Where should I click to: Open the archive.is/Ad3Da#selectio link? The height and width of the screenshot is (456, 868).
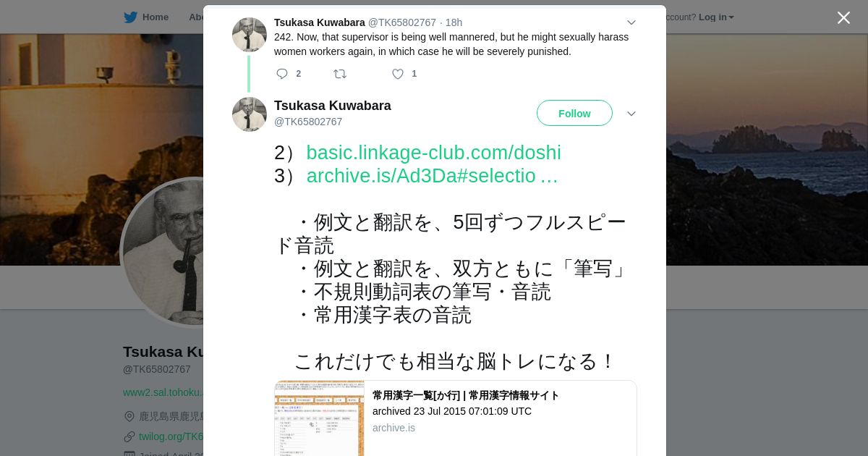tap(432, 176)
